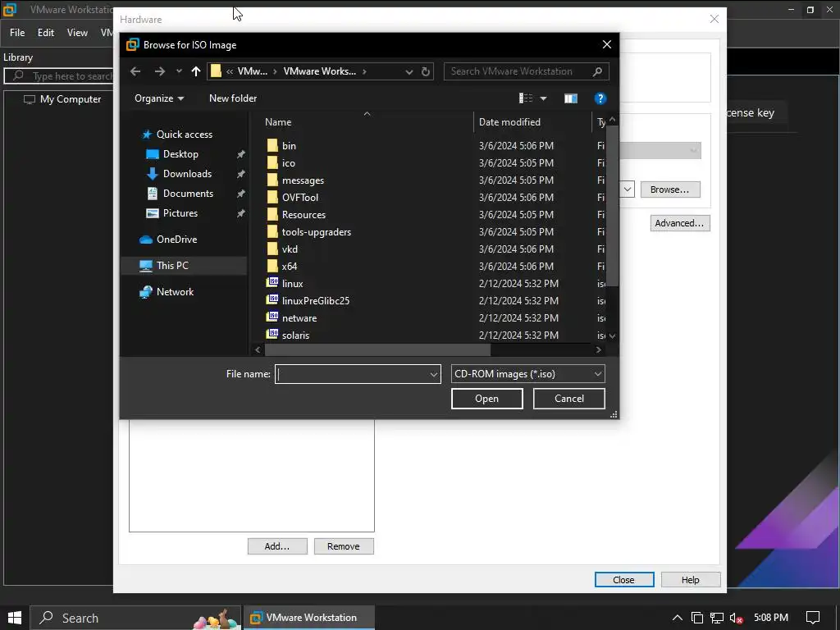Click Open button in ISO dialog

(x=486, y=399)
